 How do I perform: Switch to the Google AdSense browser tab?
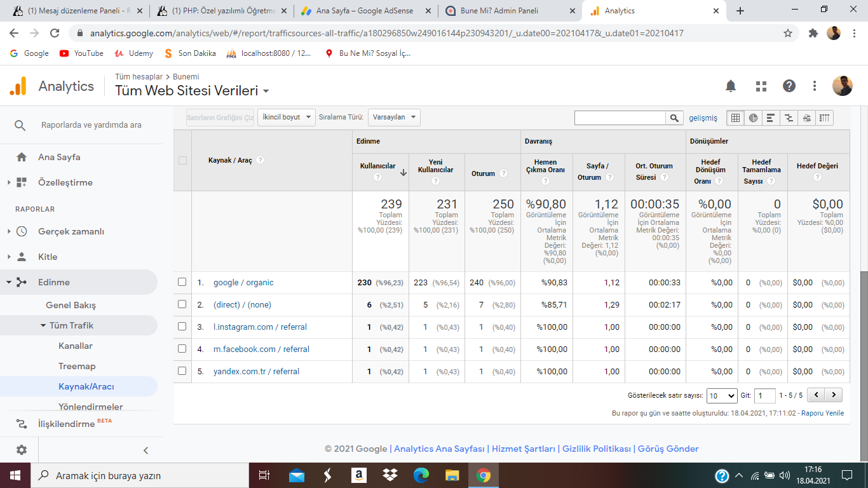[x=365, y=11]
